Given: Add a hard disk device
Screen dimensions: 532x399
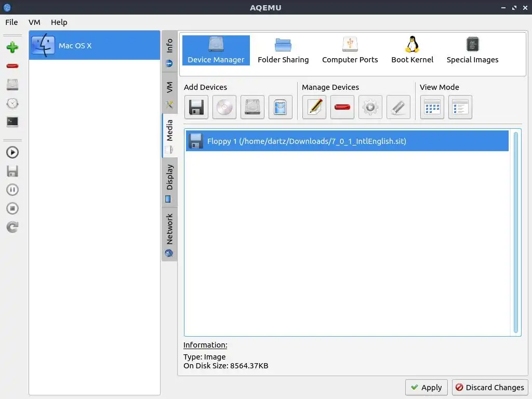Looking at the screenshot, I should 252,107.
